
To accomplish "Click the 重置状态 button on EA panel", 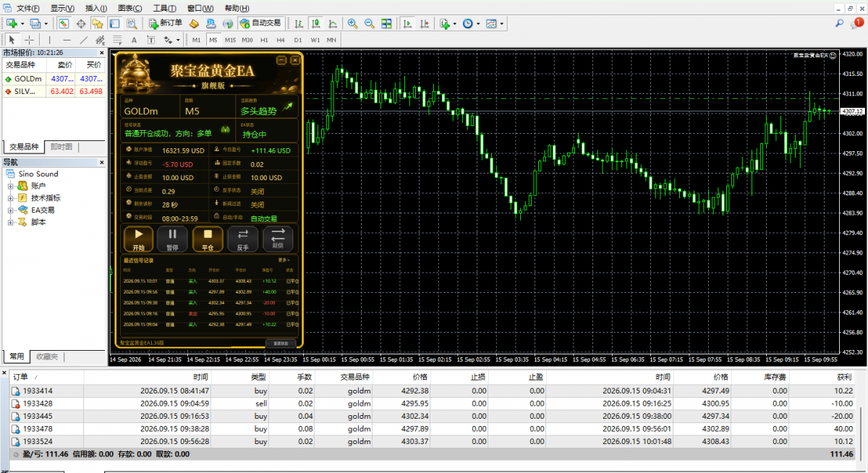I will pos(281,343).
